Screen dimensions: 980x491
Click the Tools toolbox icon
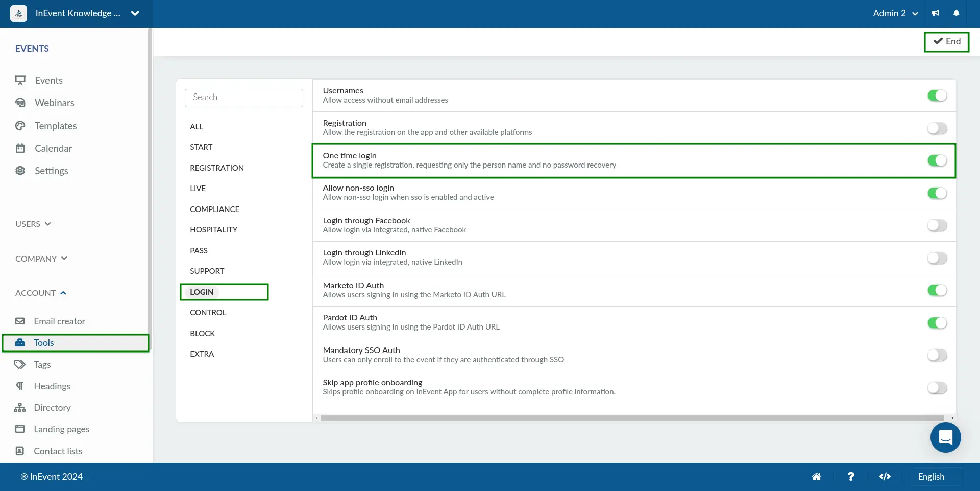click(20, 343)
